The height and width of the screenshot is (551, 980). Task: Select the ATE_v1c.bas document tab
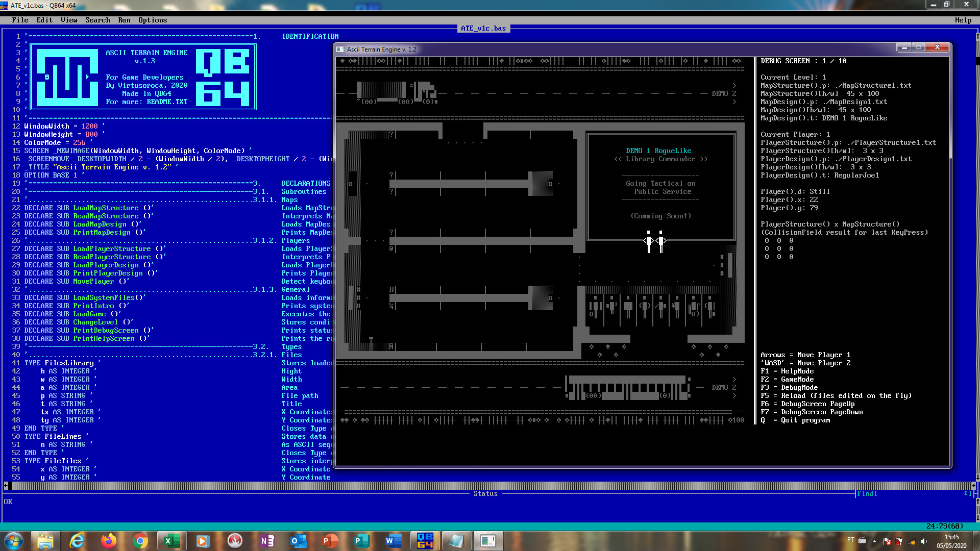click(x=483, y=28)
